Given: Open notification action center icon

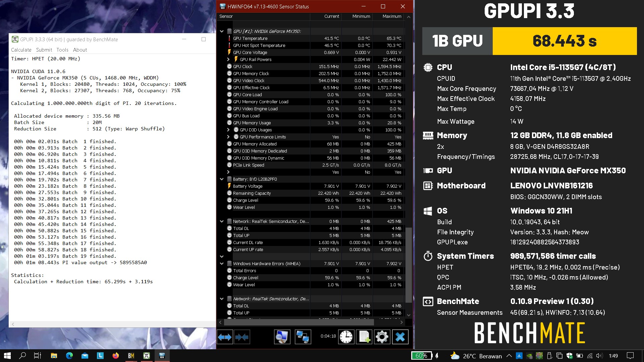Looking at the screenshot, I should pos(630,356).
